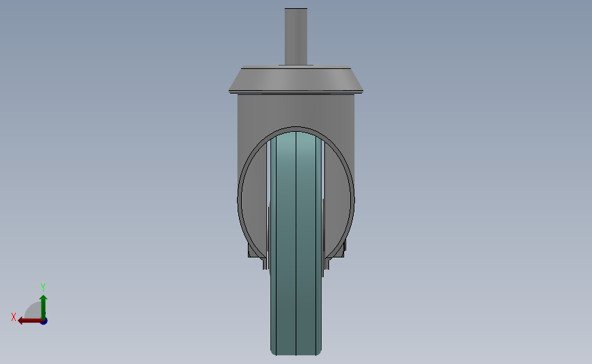
Task: Click the red X axis arrow of the triad
Action: click(x=30, y=321)
